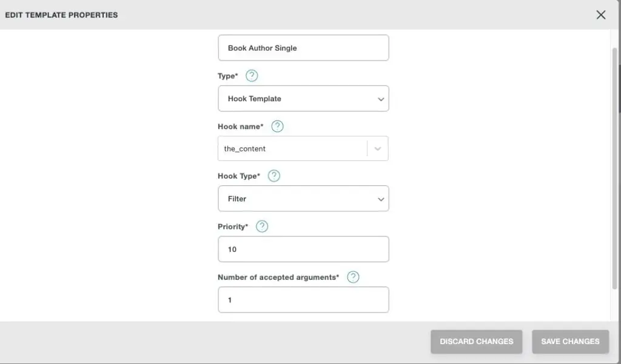621x364 pixels.
Task: Open the Hook Type dropdown set to Filter
Action: [303, 199]
